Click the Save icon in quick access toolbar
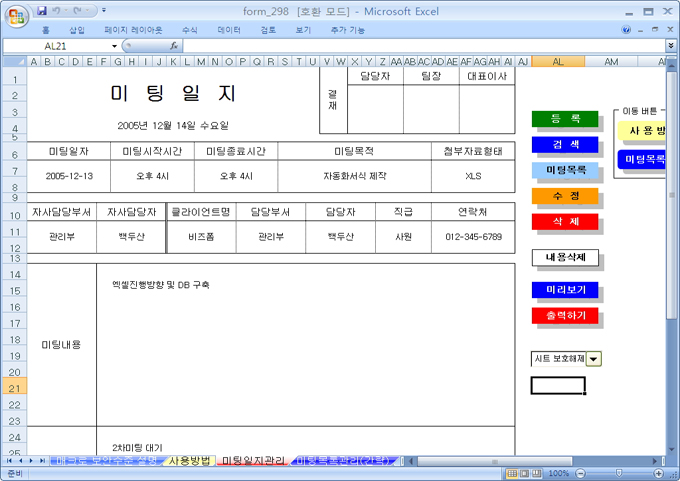Viewport: 680px width, 481px height. tap(42, 11)
